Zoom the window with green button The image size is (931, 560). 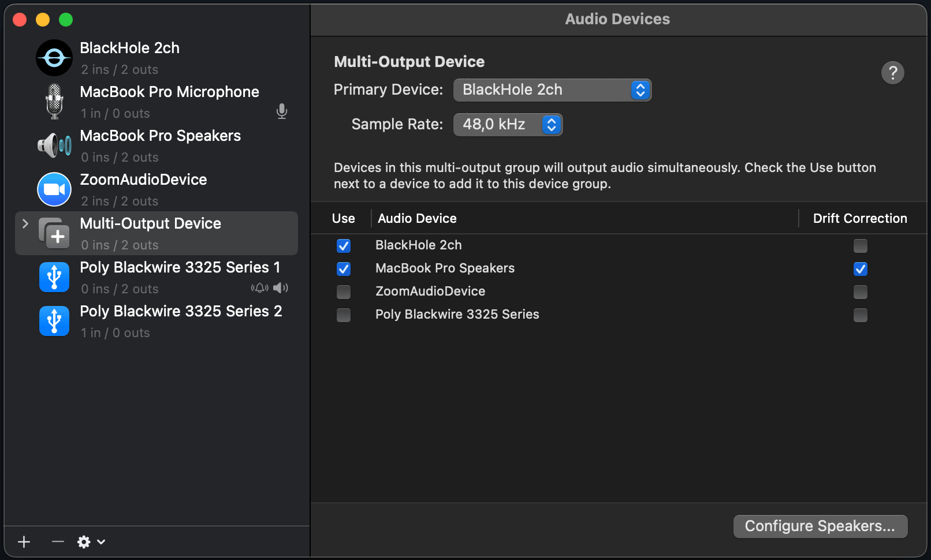pos(66,20)
